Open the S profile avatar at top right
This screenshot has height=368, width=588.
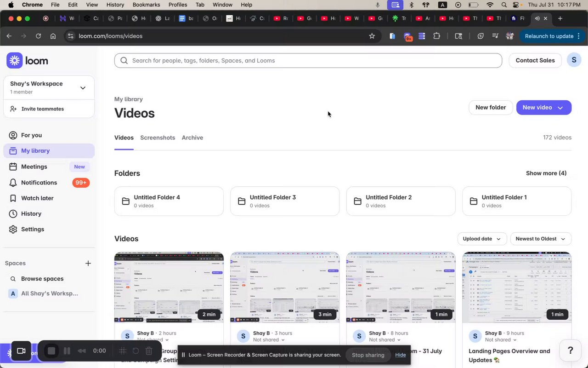(x=574, y=60)
